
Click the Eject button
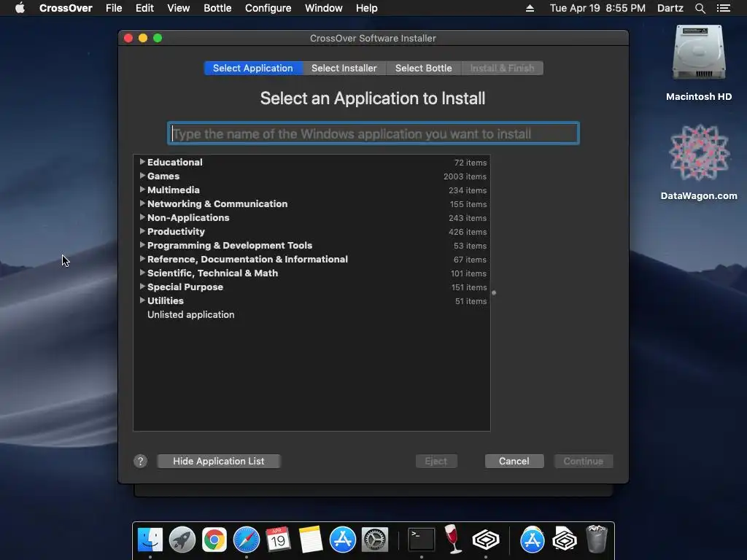point(436,461)
